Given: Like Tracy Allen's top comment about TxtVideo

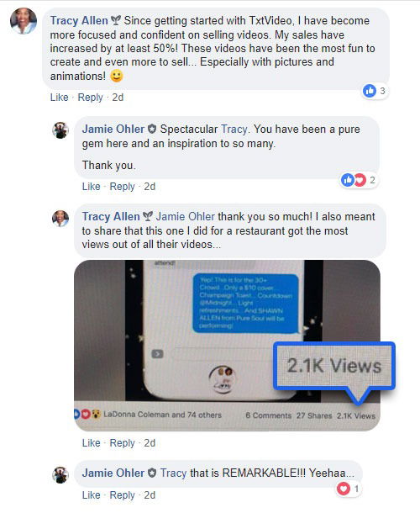Looking at the screenshot, I should coord(59,98).
